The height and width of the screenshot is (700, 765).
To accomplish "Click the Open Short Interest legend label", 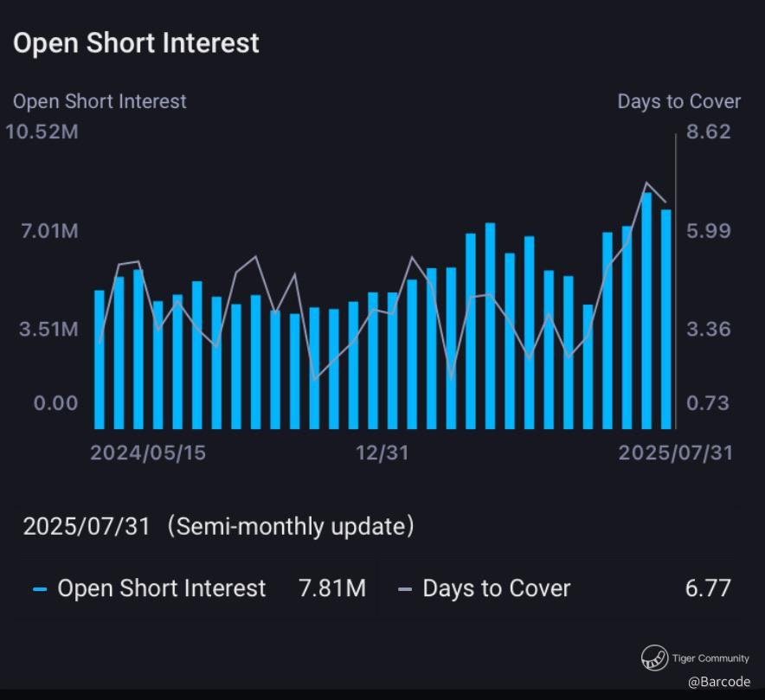I will pyautogui.click(x=162, y=589).
